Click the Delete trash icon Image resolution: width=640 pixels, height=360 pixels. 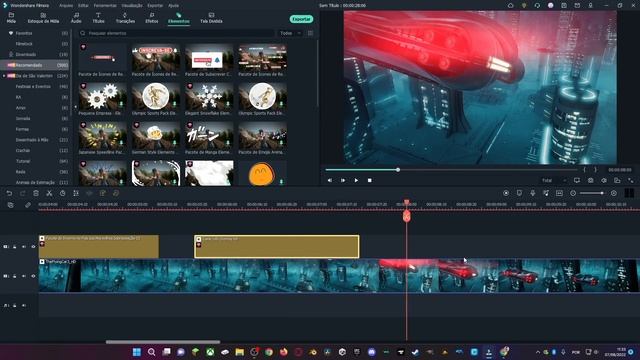pyautogui.click(x=36, y=193)
